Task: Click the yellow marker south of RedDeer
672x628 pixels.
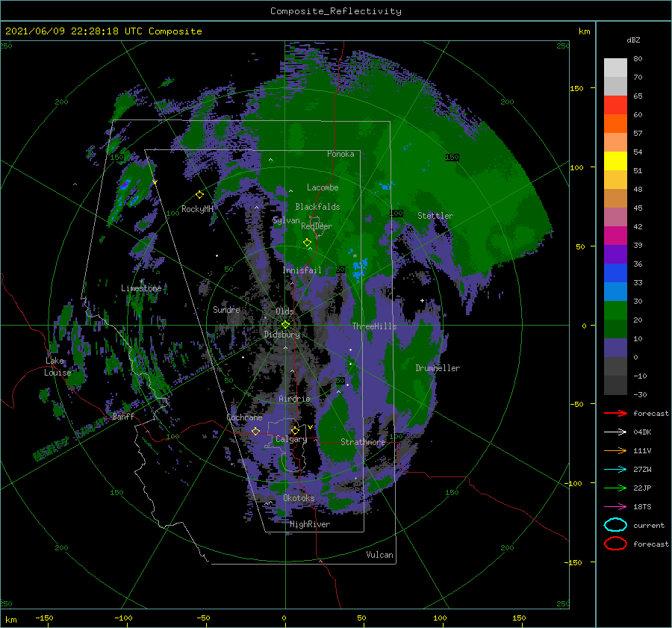Action: click(308, 243)
